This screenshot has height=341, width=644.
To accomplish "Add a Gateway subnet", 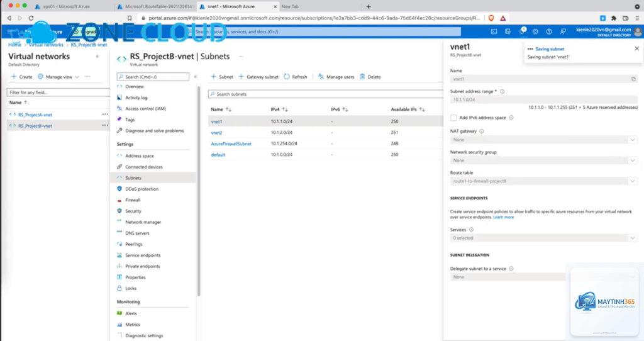I will [258, 77].
